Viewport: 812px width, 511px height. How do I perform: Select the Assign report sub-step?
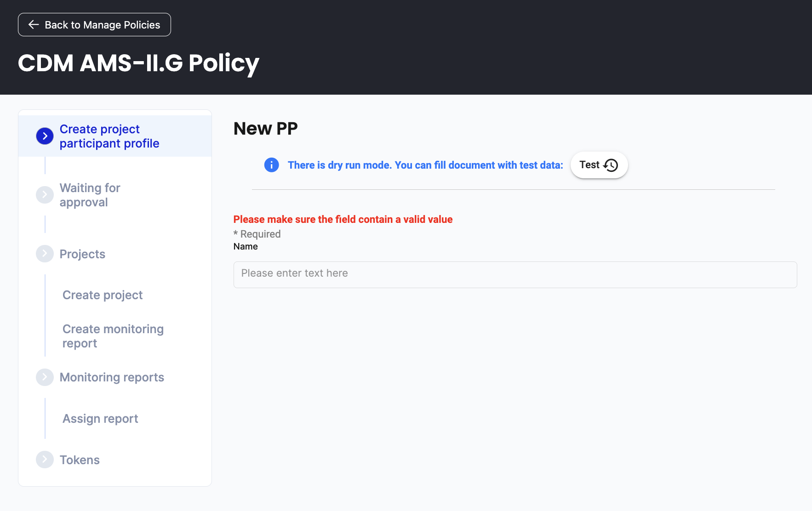[x=100, y=419]
